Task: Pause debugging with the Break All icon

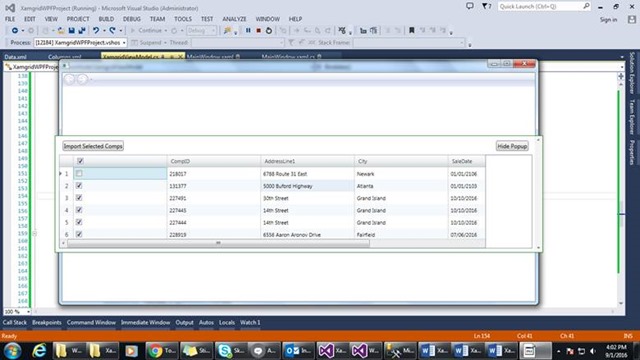Action: [x=248, y=31]
